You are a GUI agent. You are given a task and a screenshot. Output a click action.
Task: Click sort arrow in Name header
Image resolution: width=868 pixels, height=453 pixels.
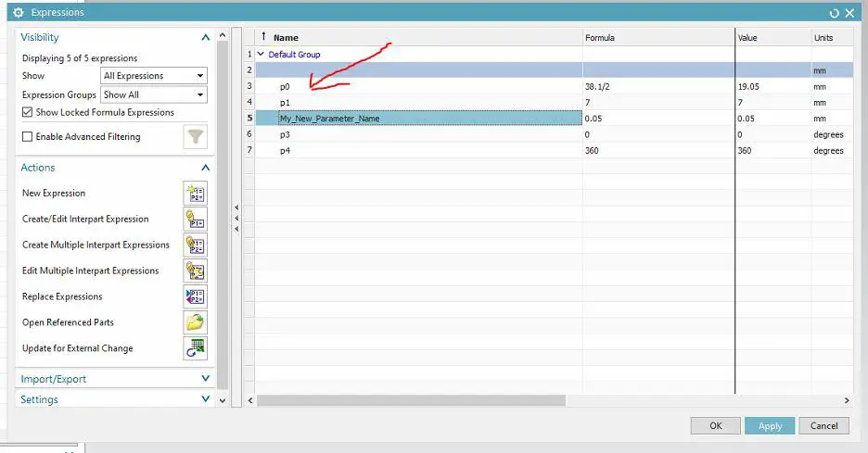tap(263, 36)
